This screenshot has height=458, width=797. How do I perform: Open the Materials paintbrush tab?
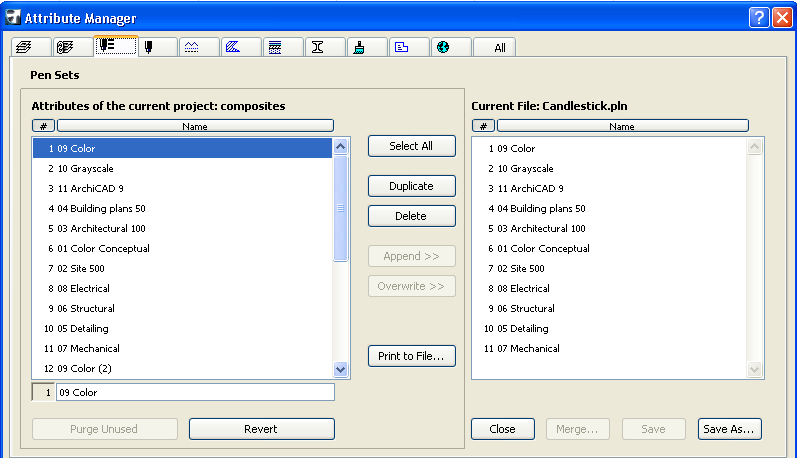click(368, 47)
